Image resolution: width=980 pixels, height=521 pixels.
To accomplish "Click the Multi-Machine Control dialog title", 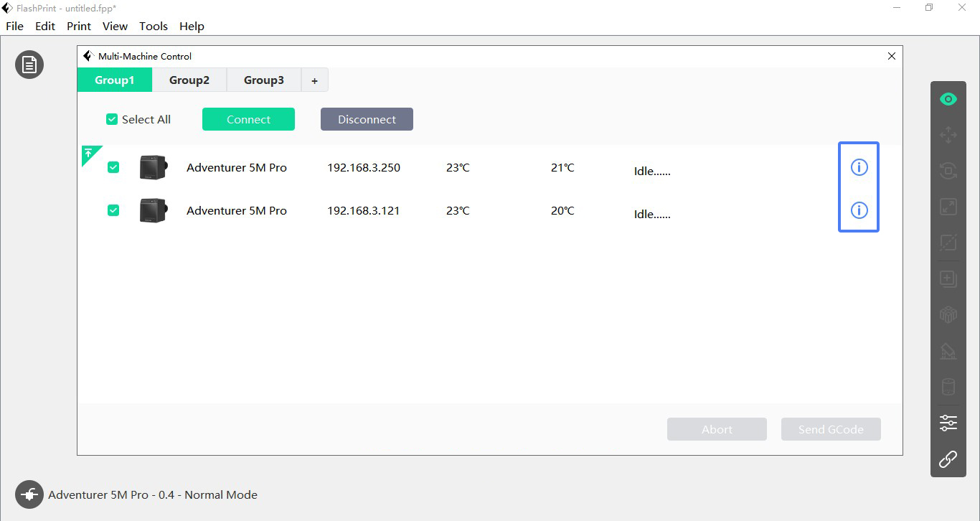I will point(145,56).
